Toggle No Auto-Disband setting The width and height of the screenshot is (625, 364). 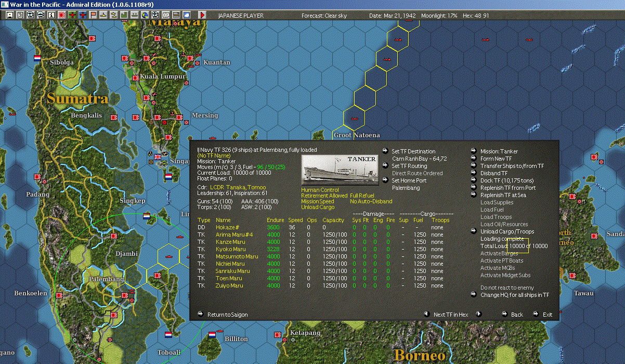[x=371, y=202]
